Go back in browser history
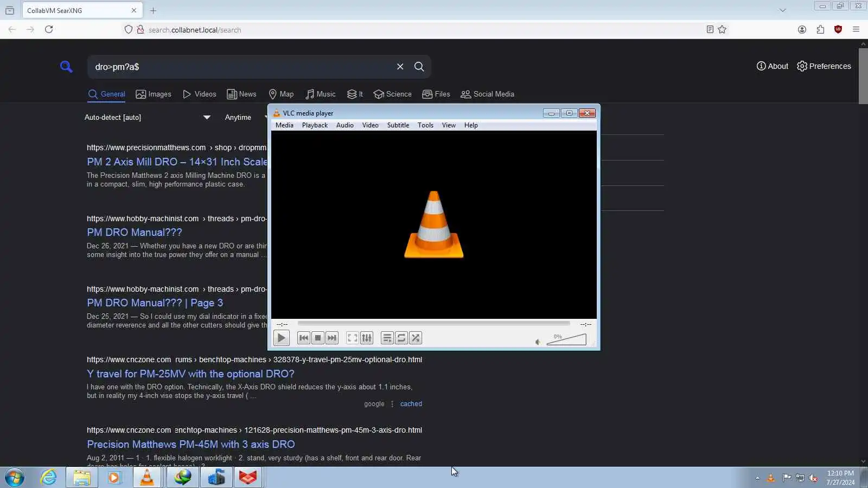Screen dimensions: 868x488 [12, 29]
